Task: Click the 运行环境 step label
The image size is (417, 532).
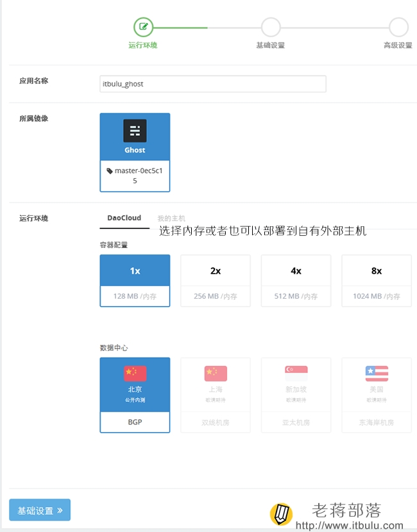Action: 143,45
